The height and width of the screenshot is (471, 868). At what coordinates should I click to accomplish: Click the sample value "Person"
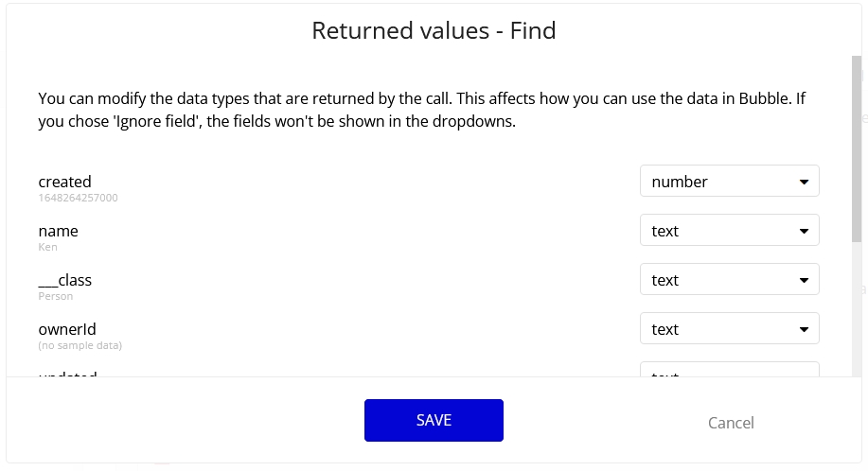[x=55, y=296]
